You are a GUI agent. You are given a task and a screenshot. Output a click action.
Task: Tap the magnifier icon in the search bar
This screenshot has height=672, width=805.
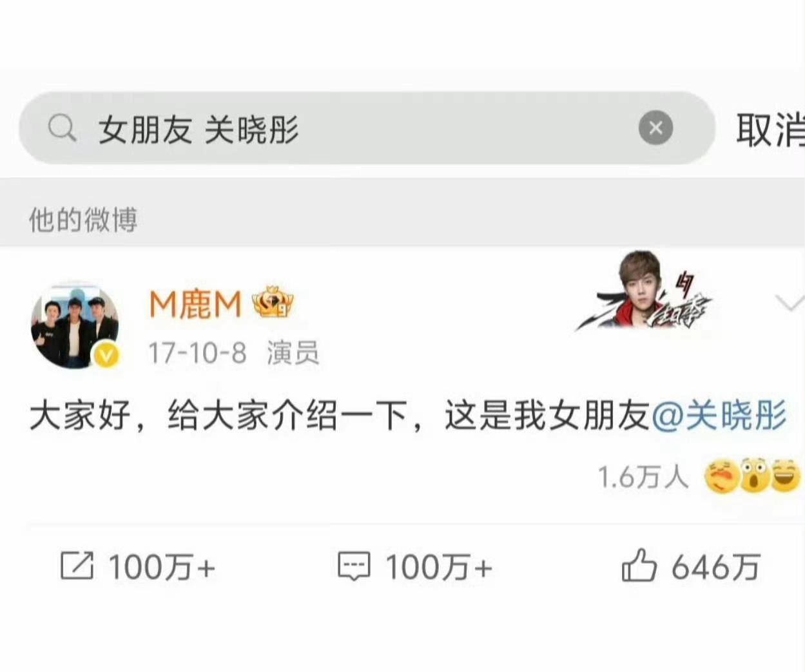pyautogui.click(x=63, y=128)
